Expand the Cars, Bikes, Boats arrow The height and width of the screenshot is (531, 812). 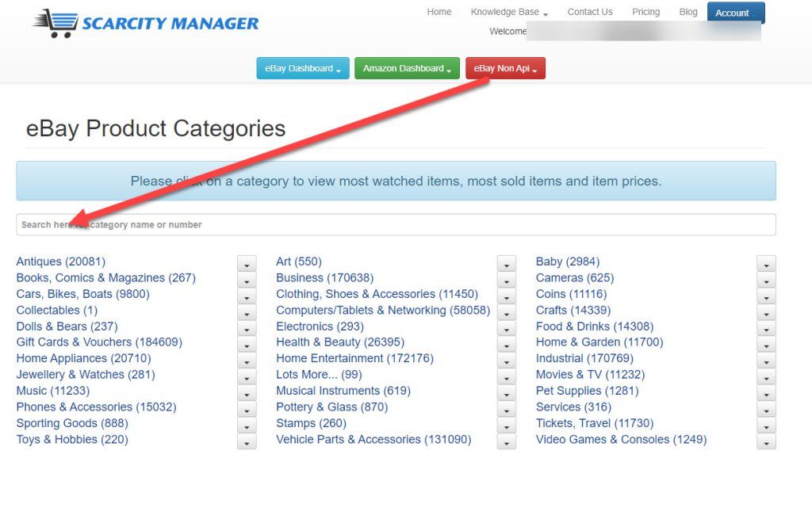247,297
